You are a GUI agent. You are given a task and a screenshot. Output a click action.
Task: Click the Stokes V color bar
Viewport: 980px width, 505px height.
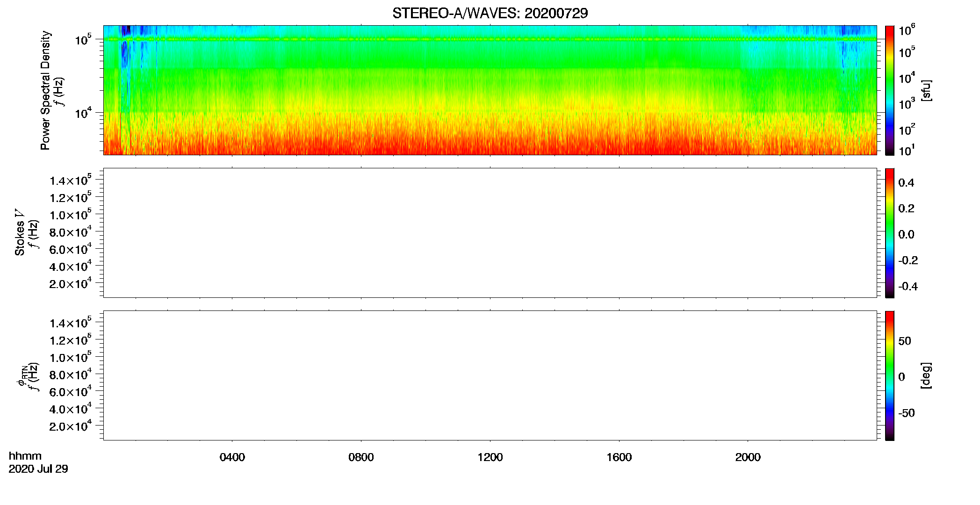890,233
